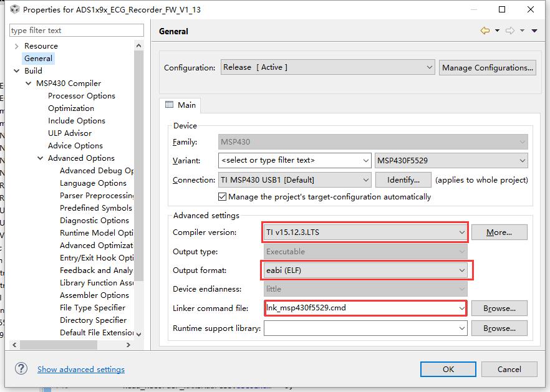Open Compiler version dropdown

365,232
